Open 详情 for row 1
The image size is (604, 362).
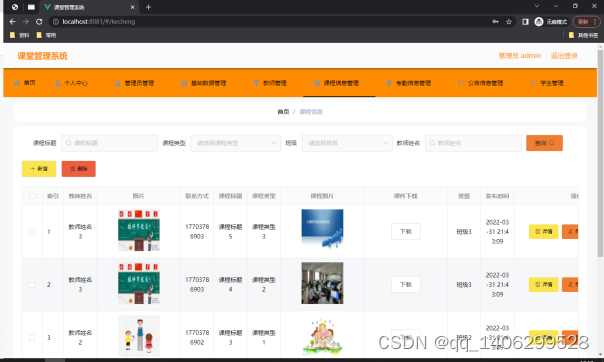(544, 231)
